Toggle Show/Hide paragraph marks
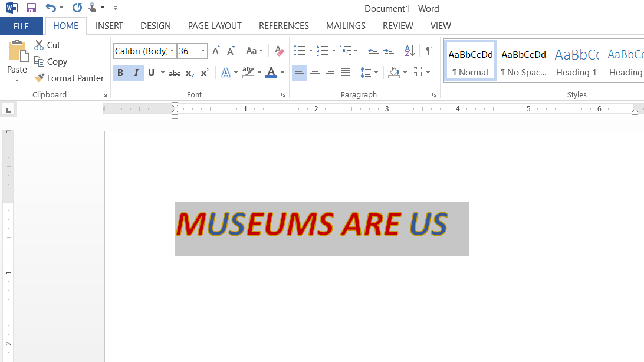644x362 pixels. coord(429,51)
